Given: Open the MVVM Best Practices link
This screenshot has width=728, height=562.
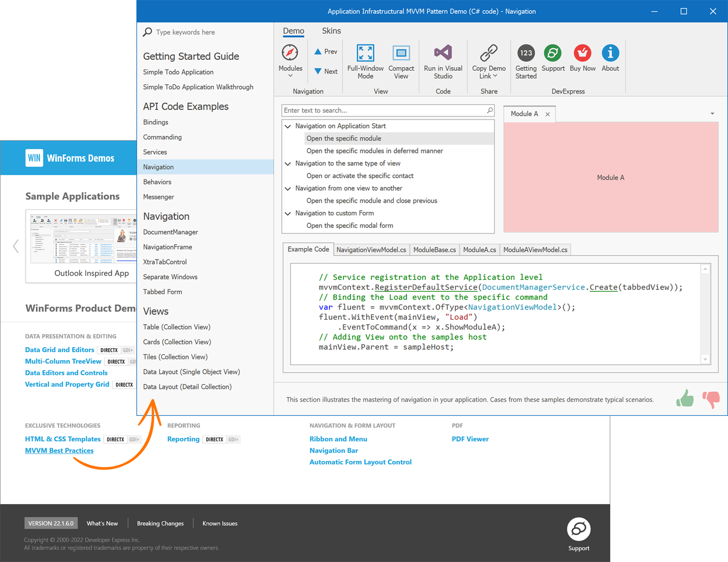Looking at the screenshot, I should 59,451.
